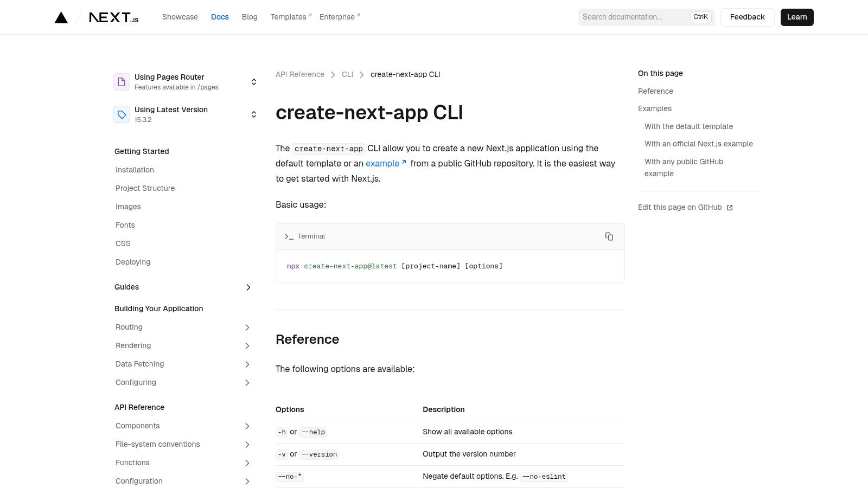Click the Learn button

[x=797, y=17]
